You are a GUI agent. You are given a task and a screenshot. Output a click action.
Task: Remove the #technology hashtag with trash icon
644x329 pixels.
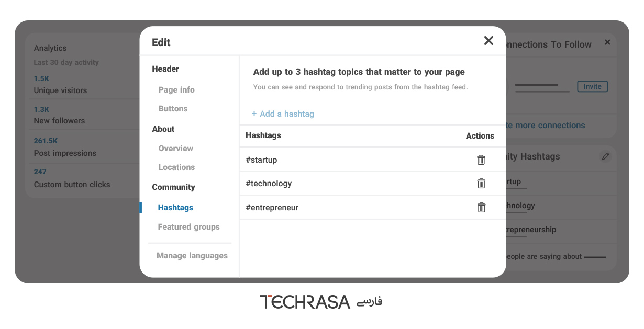coord(481,184)
